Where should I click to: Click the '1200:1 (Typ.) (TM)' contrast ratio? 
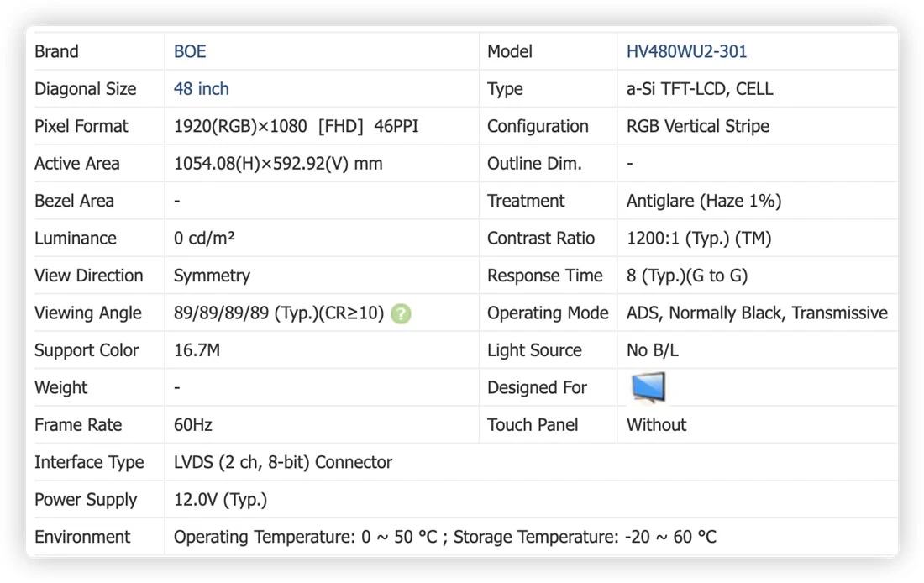pos(699,238)
